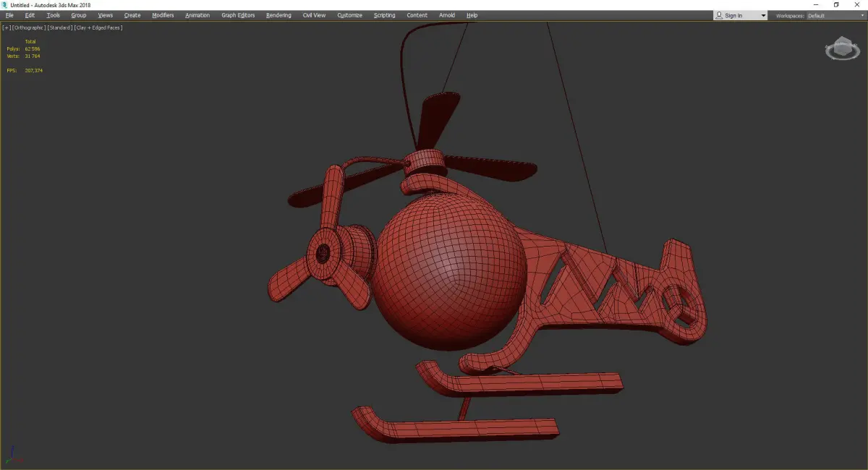Open the Standard shading viewport menu
This screenshot has width=868, height=470.
[x=60, y=27]
